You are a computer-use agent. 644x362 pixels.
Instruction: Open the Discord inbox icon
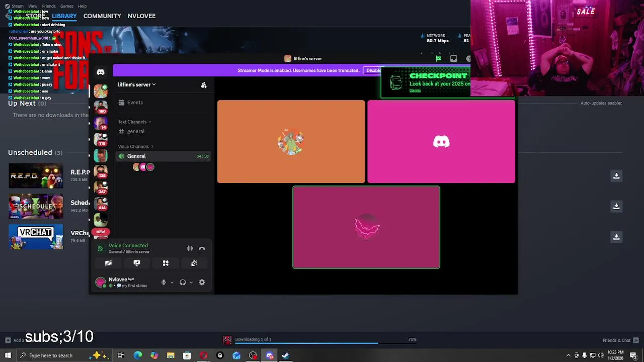[453, 59]
